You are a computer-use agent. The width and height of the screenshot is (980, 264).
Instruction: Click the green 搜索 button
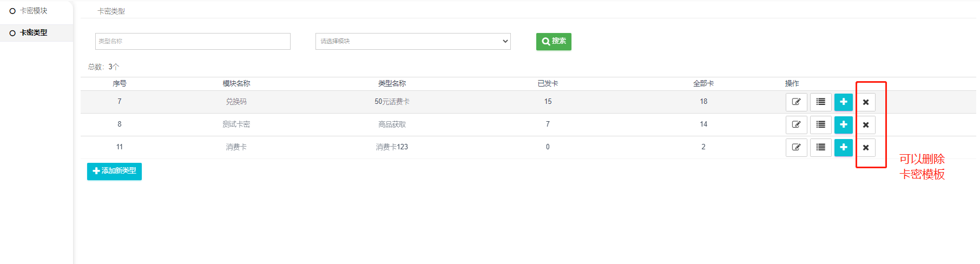554,42
